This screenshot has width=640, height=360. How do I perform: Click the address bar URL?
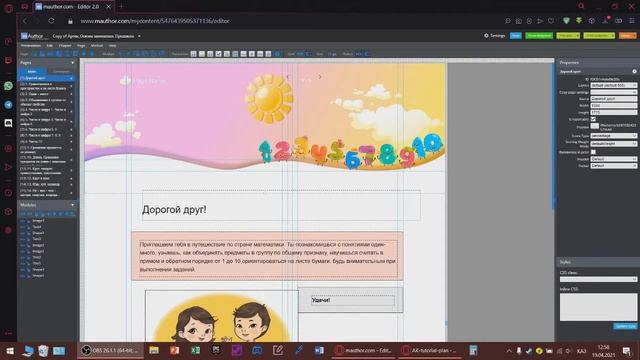155,21
